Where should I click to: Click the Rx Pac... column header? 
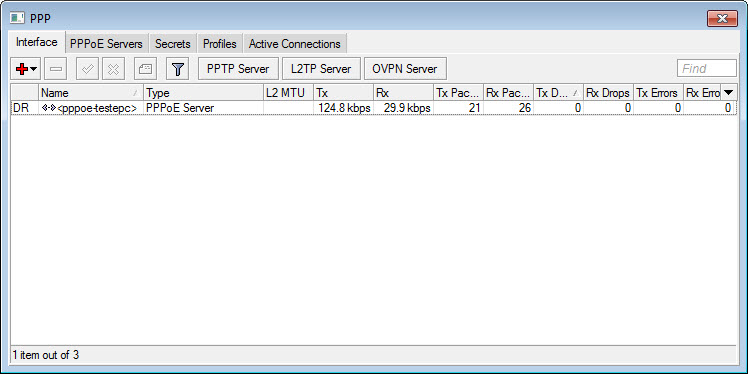(508, 93)
